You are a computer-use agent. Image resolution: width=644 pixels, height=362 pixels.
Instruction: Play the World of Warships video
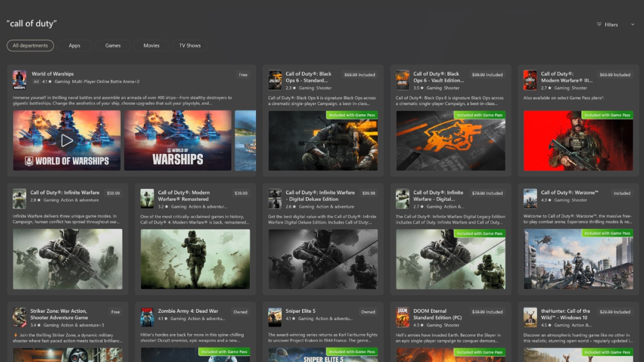pyautogui.click(x=67, y=141)
